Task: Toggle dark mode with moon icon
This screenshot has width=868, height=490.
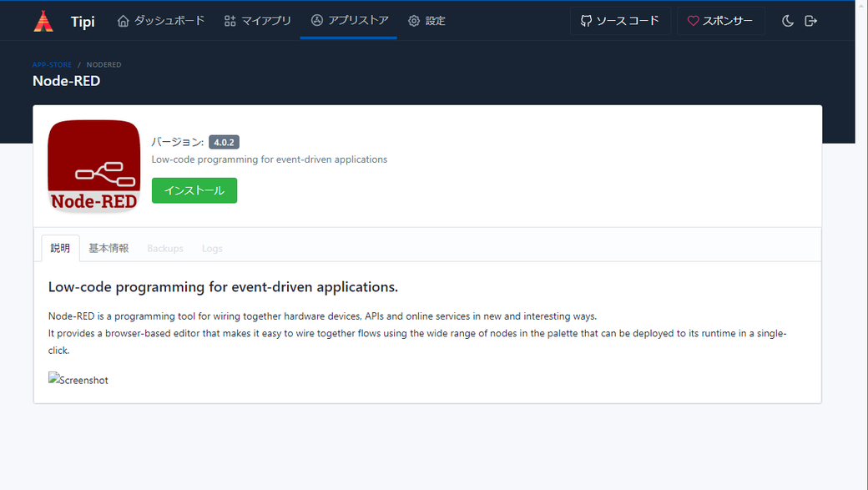Action: pos(787,21)
